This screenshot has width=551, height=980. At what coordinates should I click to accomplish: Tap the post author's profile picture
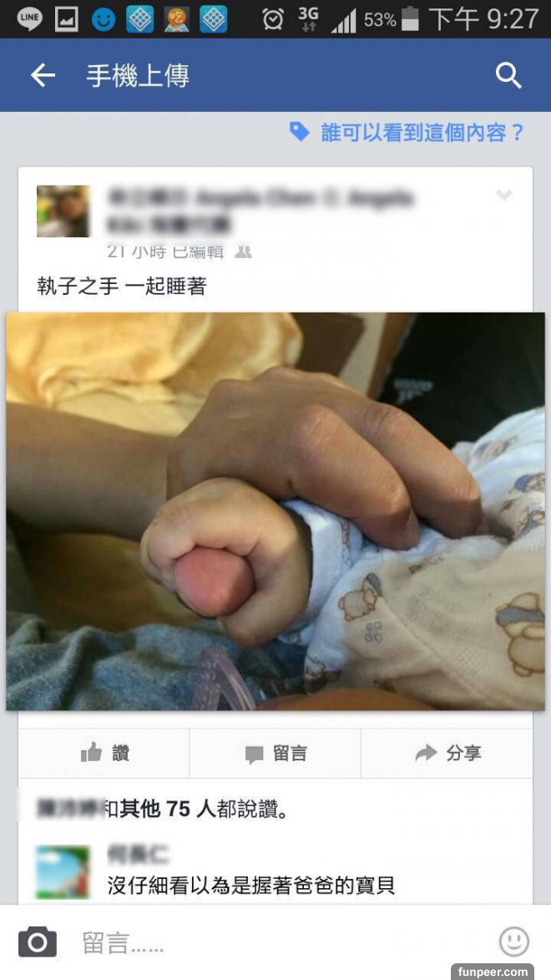coord(63,211)
